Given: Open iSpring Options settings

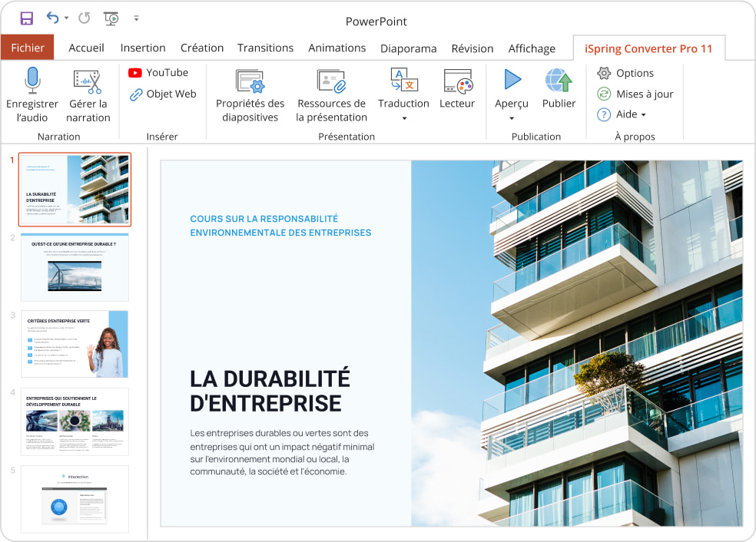Looking at the screenshot, I should click(x=634, y=73).
